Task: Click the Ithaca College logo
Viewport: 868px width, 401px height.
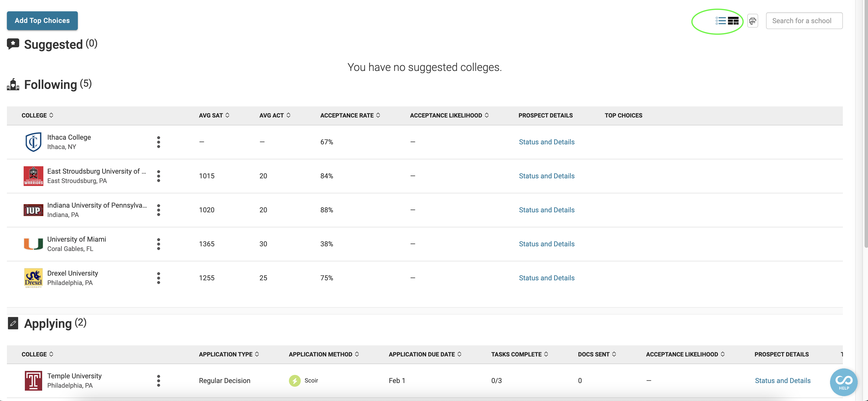Action: 33,142
